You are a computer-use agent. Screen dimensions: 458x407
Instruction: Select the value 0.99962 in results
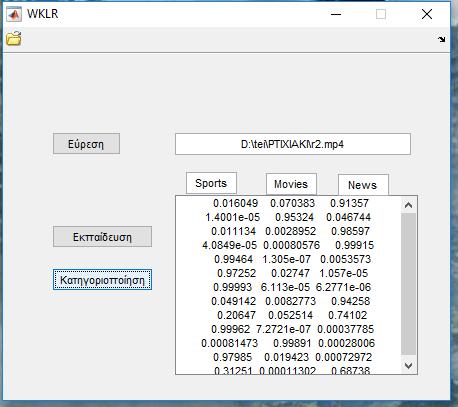pyautogui.click(x=230, y=329)
